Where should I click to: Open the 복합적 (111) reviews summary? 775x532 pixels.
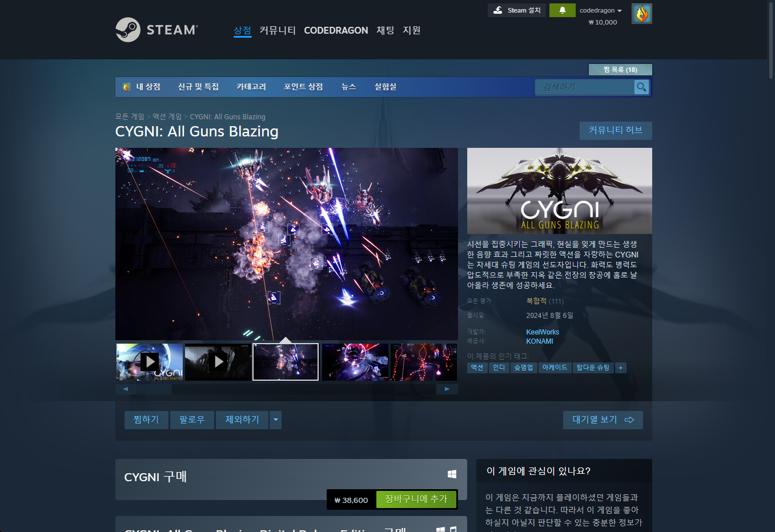click(x=545, y=301)
